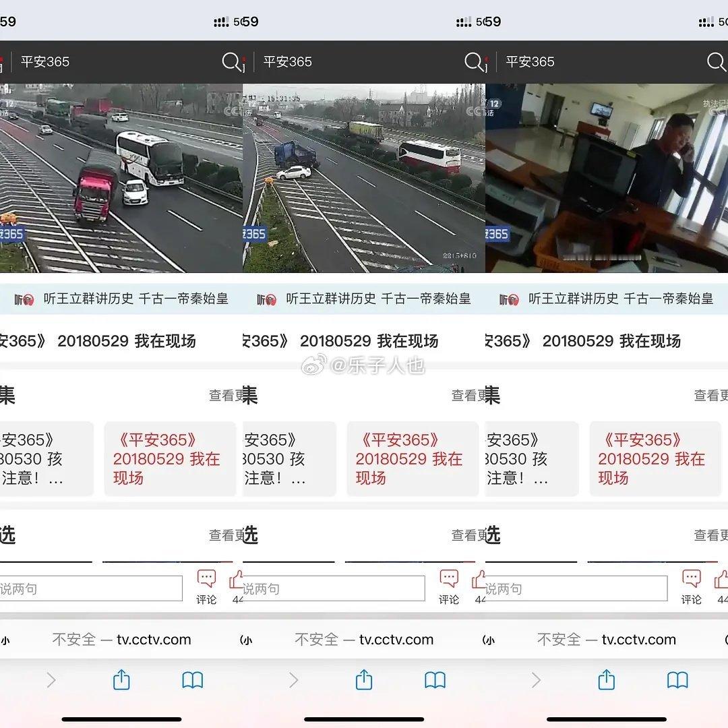Play the video showing the blue truck crash
The width and height of the screenshot is (728, 728).
[364, 178]
